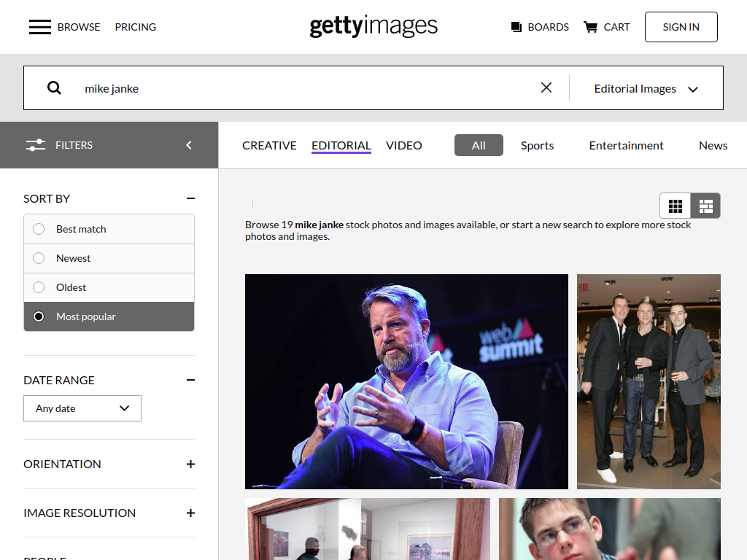Open the Any date dropdown
The width and height of the screenshot is (747, 560).
(82, 408)
